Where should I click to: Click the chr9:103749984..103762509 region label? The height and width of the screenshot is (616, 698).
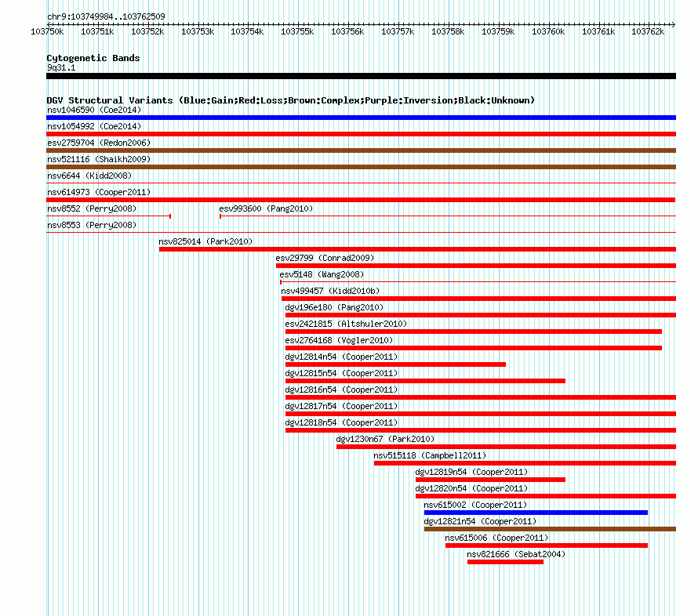click(x=106, y=16)
